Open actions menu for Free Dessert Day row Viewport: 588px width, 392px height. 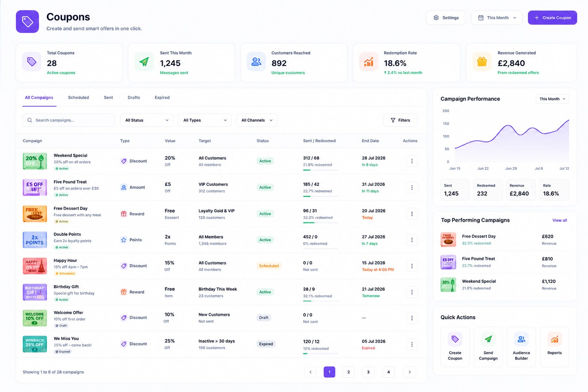tap(412, 214)
